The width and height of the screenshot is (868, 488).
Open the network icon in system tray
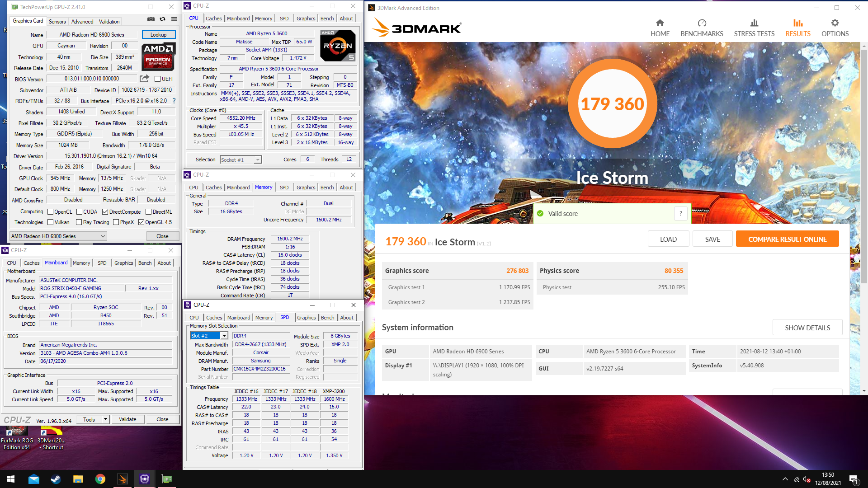pyautogui.click(x=797, y=479)
